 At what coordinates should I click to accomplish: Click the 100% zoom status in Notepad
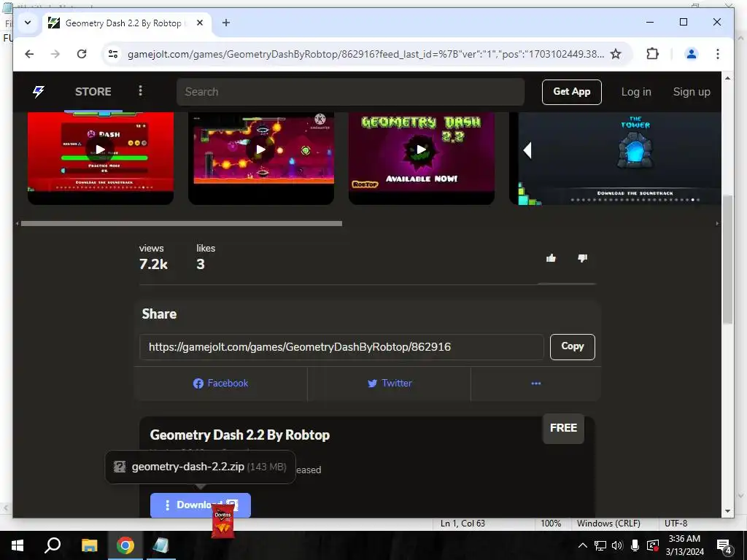point(551,524)
